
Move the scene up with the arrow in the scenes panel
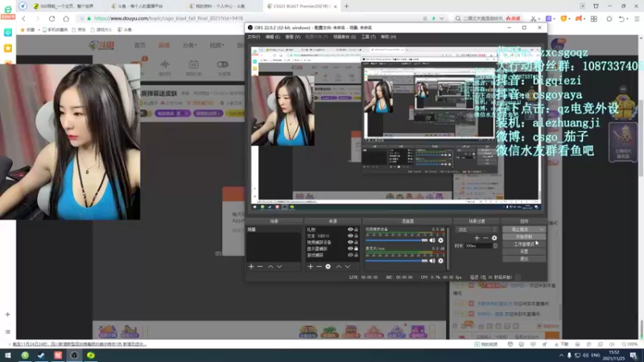(270, 267)
